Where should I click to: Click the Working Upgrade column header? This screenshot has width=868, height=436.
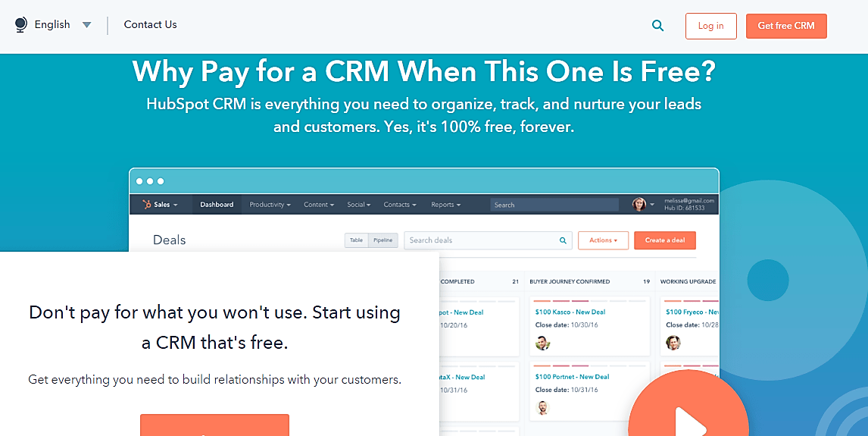point(688,281)
